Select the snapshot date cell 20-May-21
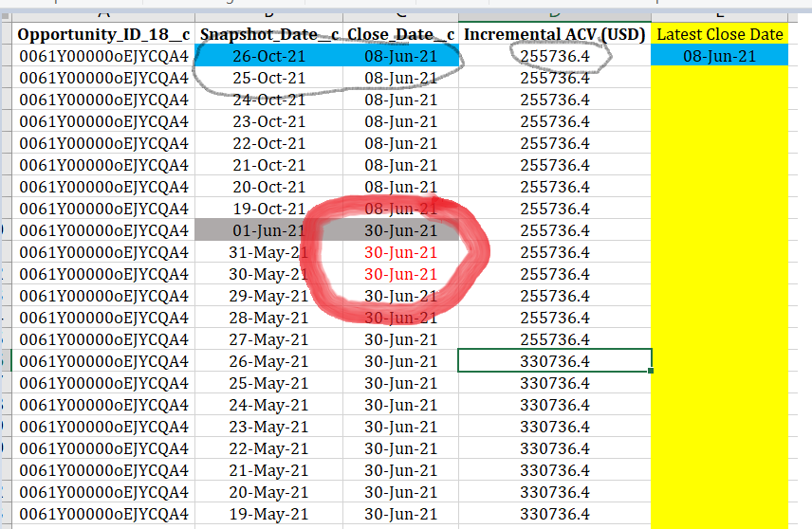This screenshot has height=529, width=812. click(268, 492)
